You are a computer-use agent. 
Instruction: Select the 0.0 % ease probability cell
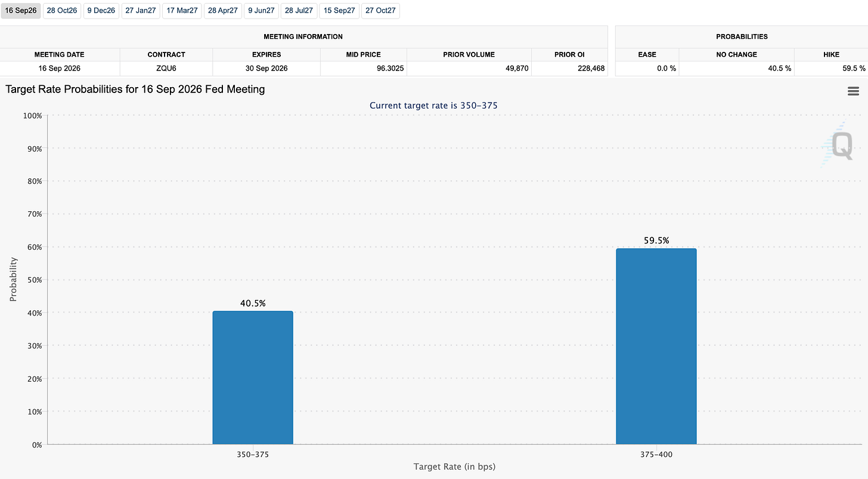[647, 69]
